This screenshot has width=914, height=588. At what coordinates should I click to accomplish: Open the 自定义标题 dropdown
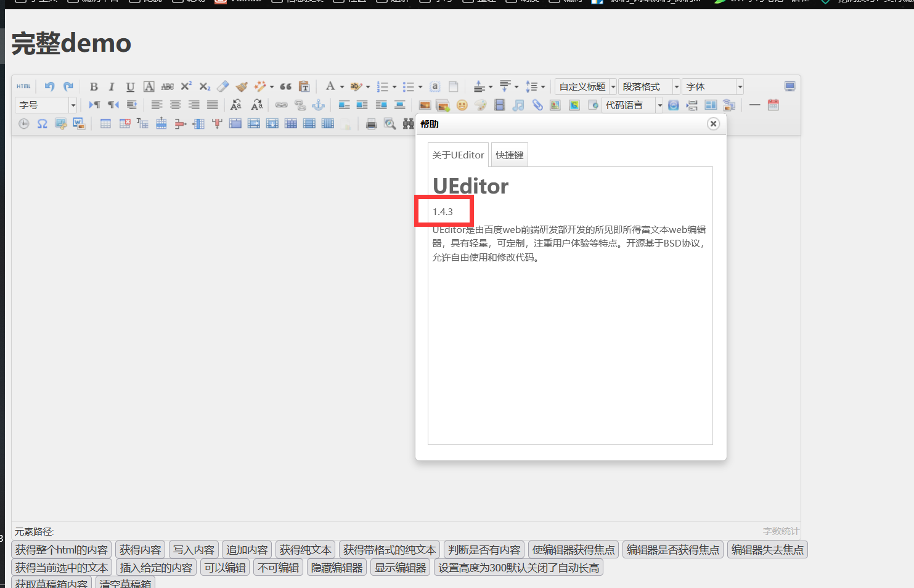[586, 87]
